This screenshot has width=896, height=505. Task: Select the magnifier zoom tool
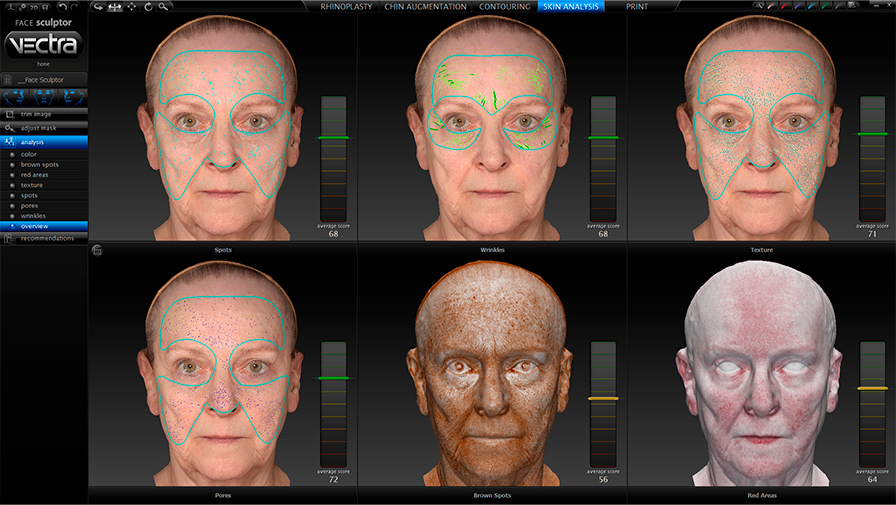coord(165,7)
